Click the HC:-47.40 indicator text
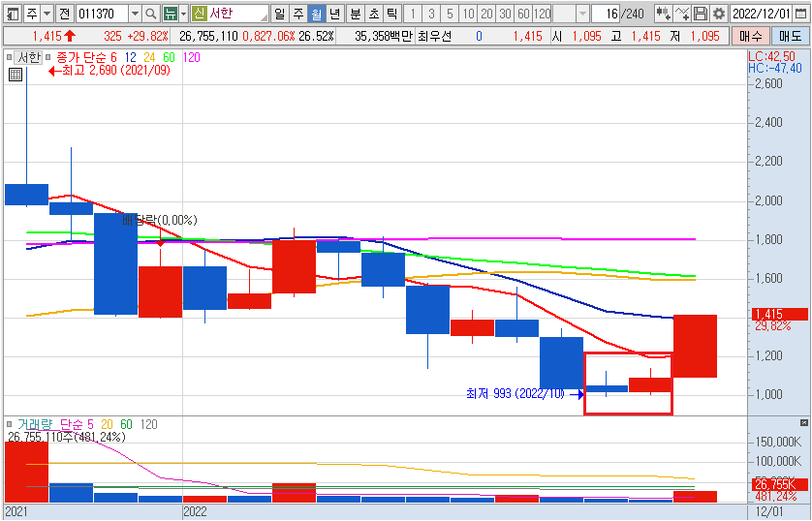This screenshot has width=812, height=521. point(775,68)
